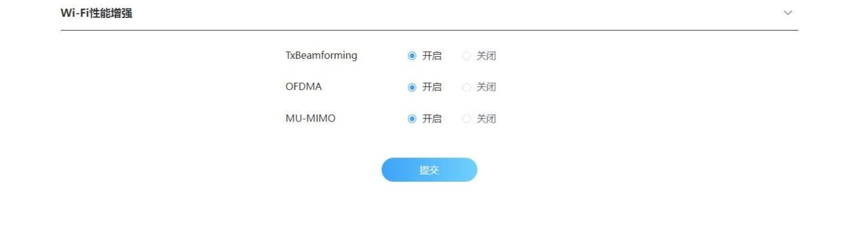868x228 pixels.
Task: Click the 开启 text in OFDMA row
Action: pos(432,87)
